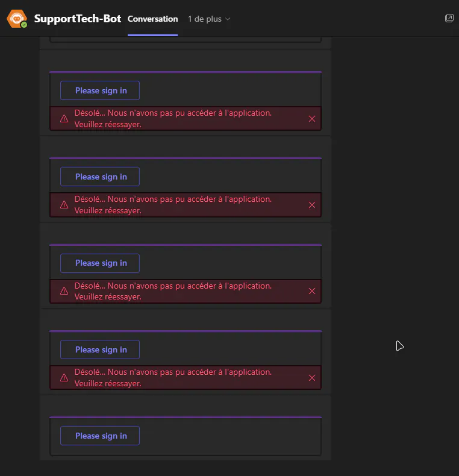The image size is (459, 476).
Task: Select the fourth 'Désolé...' error message text
Action: [x=173, y=378]
